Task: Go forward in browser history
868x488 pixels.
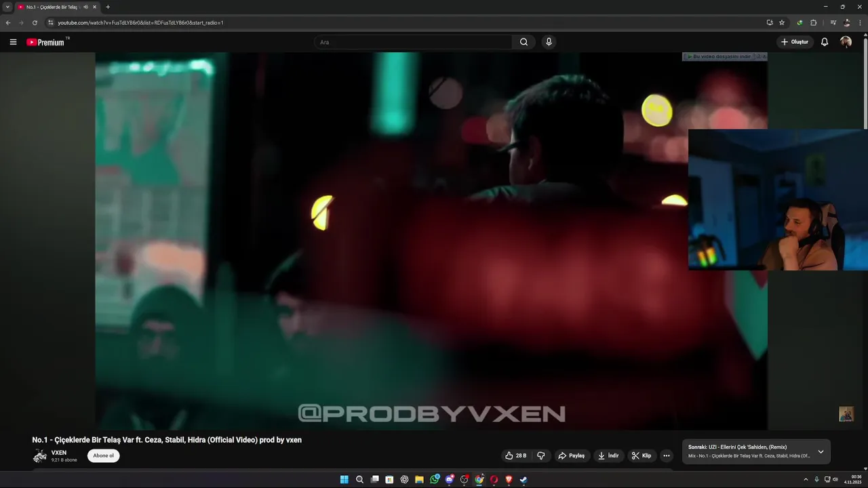Action: click(21, 22)
